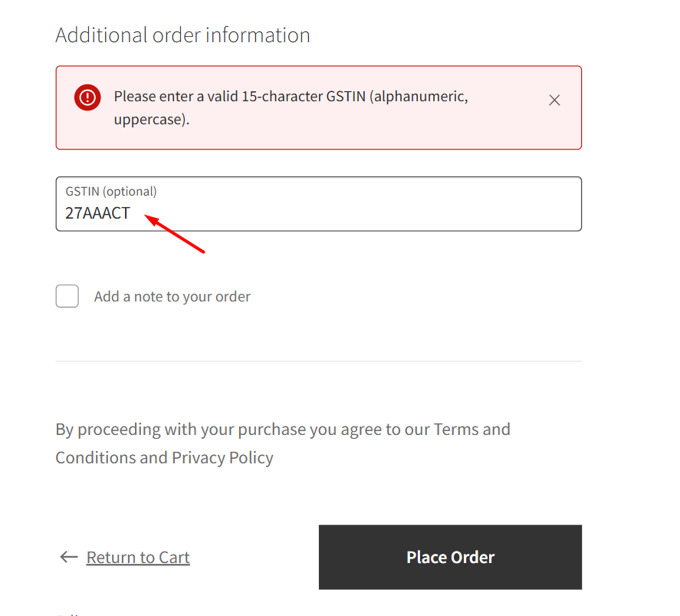The height and width of the screenshot is (616, 680).
Task: Click the Additional order information heading
Action: [x=182, y=35]
